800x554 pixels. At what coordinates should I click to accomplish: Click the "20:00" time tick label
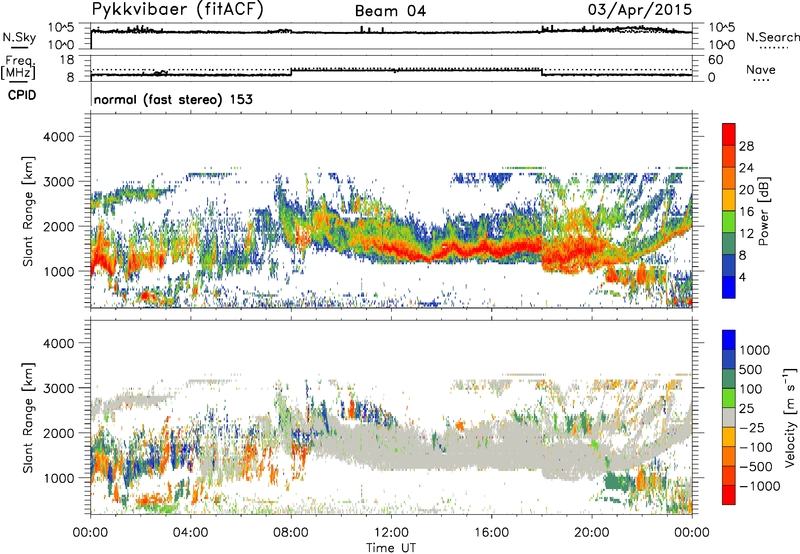pyautogui.click(x=592, y=533)
